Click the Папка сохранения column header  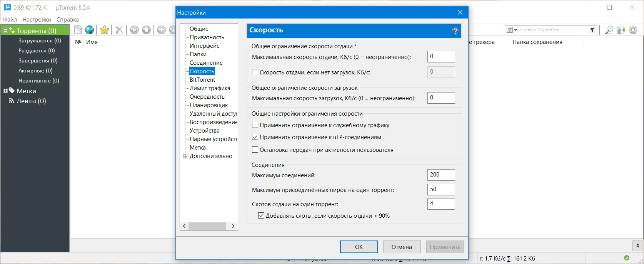[537, 42]
